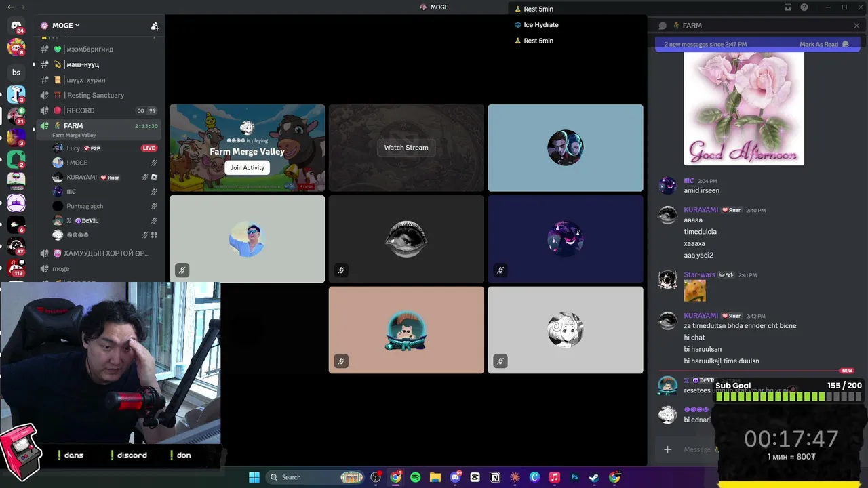Click KURAYAMI in the voice user list
Image resolution: width=868 pixels, height=488 pixels.
(81, 178)
